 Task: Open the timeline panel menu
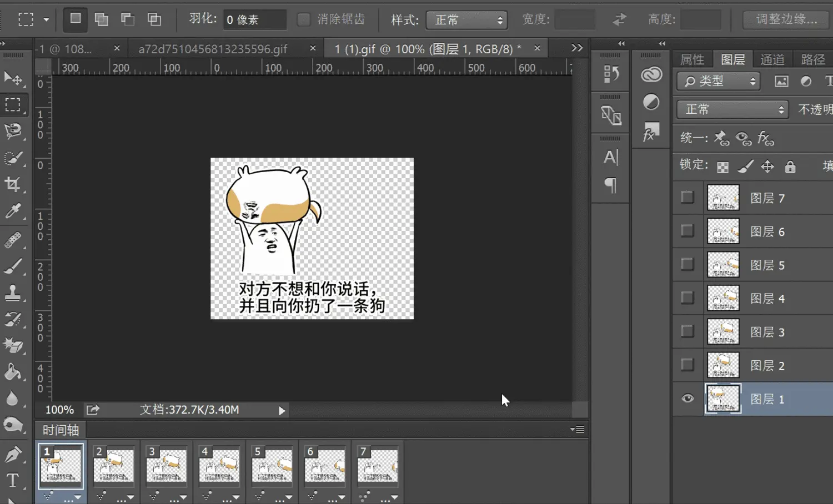pyautogui.click(x=577, y=429)
